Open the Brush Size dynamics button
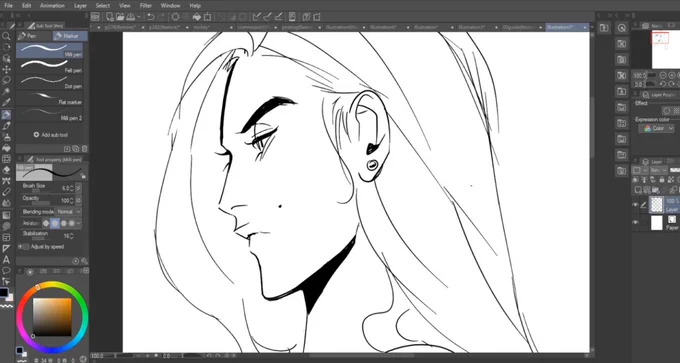Screen dimensions: 680x363 (78, 188)
